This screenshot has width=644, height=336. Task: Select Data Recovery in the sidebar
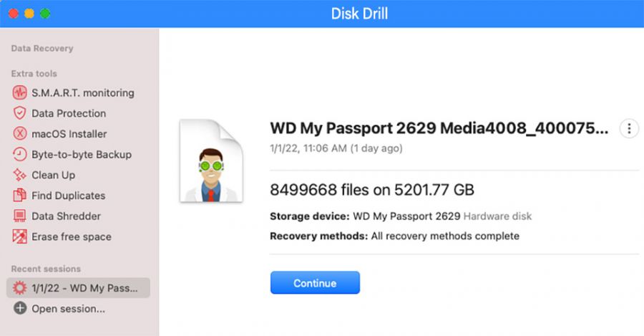coord(42,49)
